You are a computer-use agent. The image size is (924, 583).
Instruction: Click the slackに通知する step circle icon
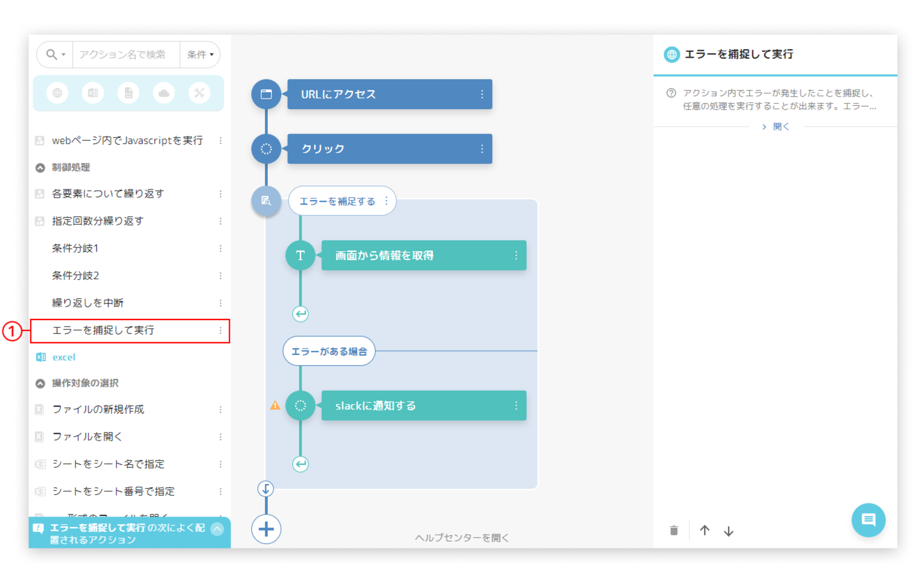pos(300,406)
